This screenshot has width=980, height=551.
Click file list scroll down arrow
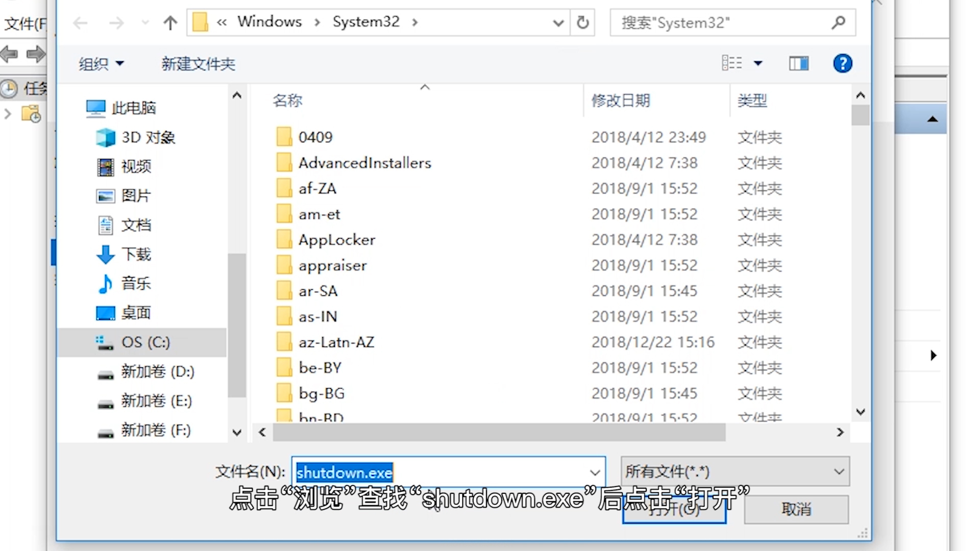click(861, 412)
